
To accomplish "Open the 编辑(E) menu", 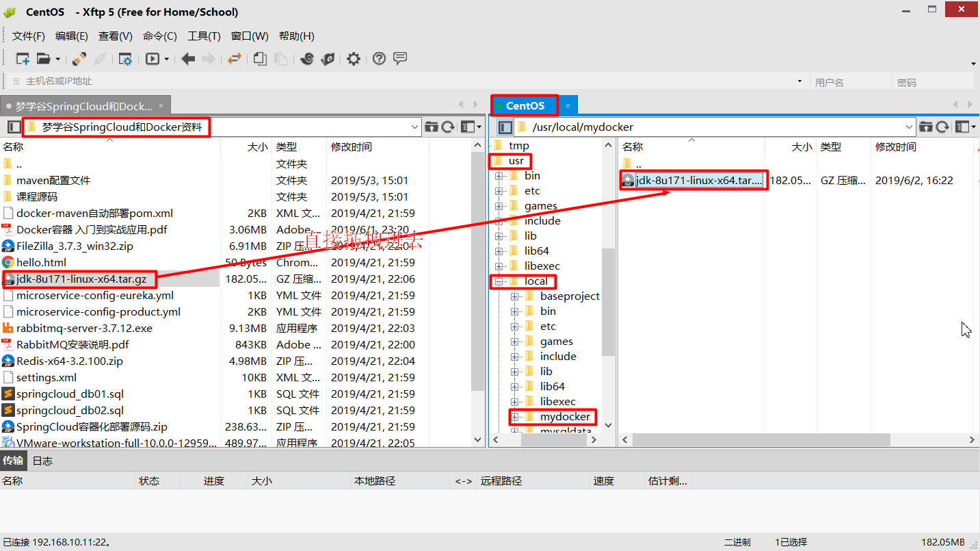I will click(x=72, y=36).
